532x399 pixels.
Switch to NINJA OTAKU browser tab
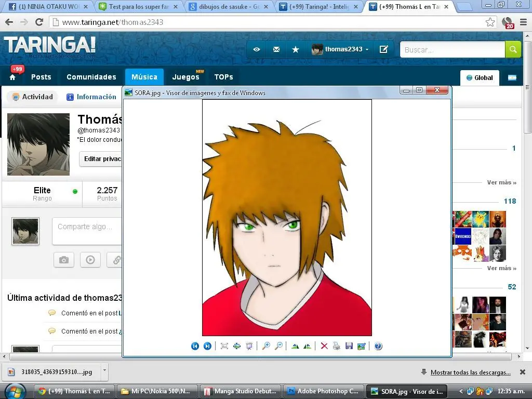(48, 6)
